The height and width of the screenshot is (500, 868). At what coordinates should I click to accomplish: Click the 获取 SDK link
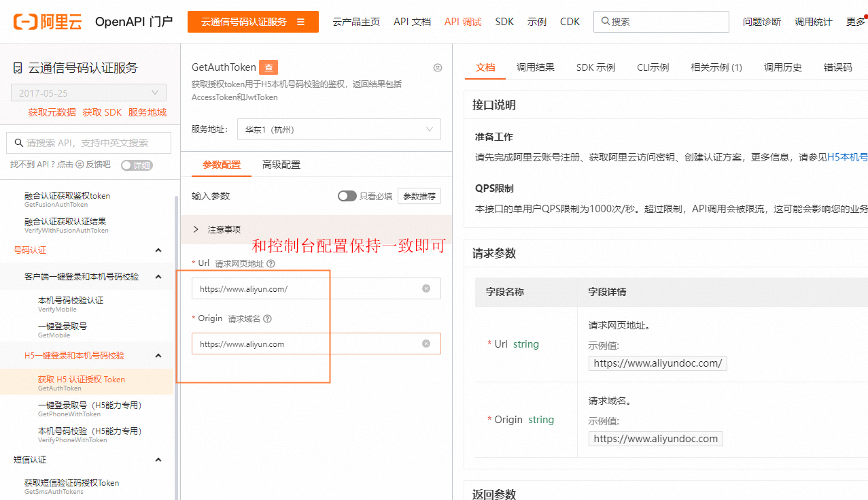pyautogui.click(x=102, y=113)
